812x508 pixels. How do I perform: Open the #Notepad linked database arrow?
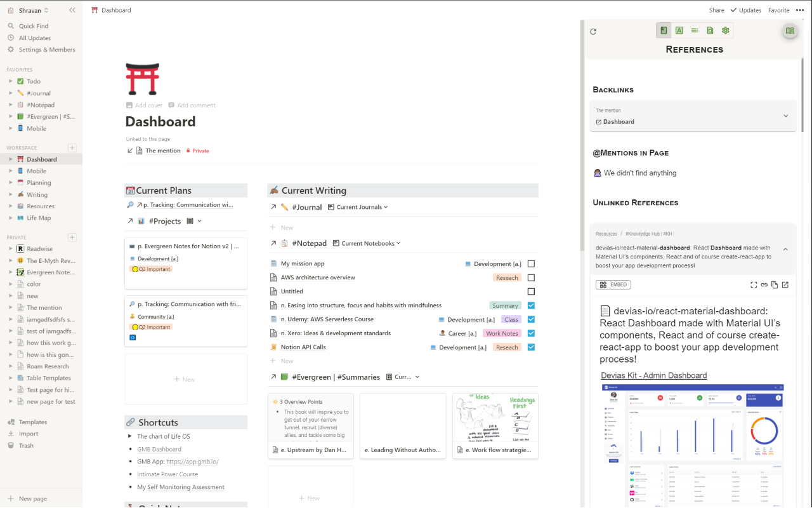tap(273, 243)
